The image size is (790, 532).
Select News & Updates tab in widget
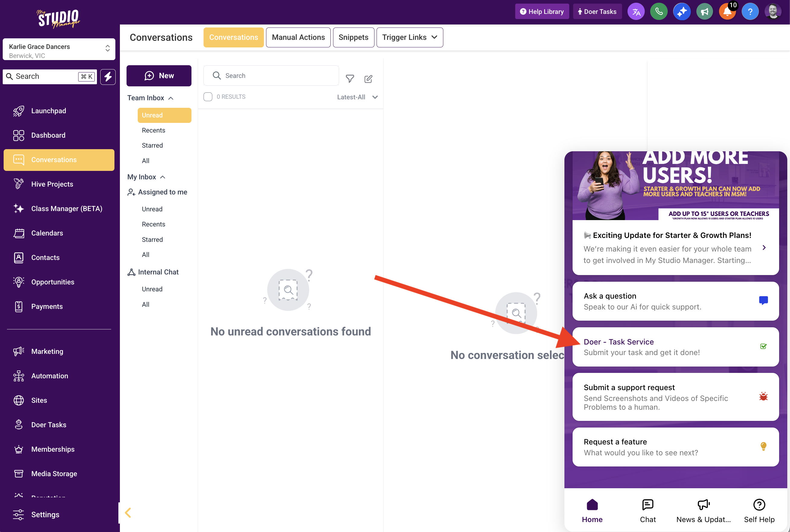click(x=703, y=511)
